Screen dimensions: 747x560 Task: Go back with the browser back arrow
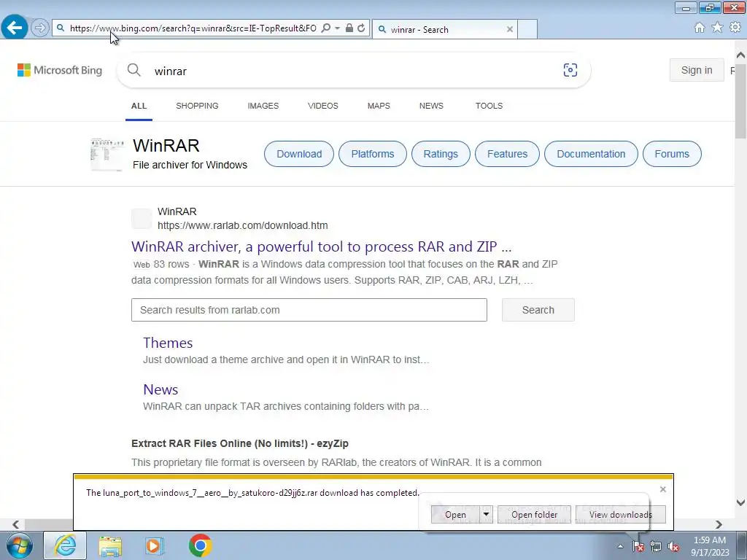pos(15,28)
